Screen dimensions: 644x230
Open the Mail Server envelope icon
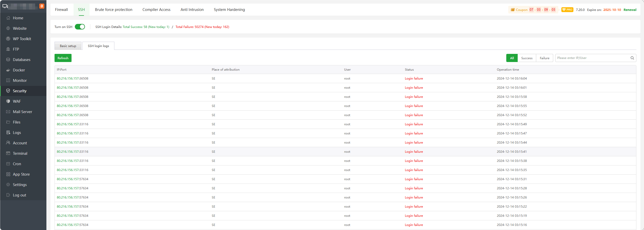pyautogui.click(x=8, y=112)
